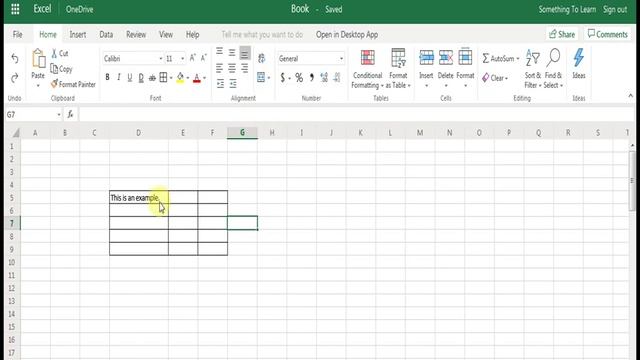Click the Sign out link
Screen dimensions: 640x360
(615, 9)
